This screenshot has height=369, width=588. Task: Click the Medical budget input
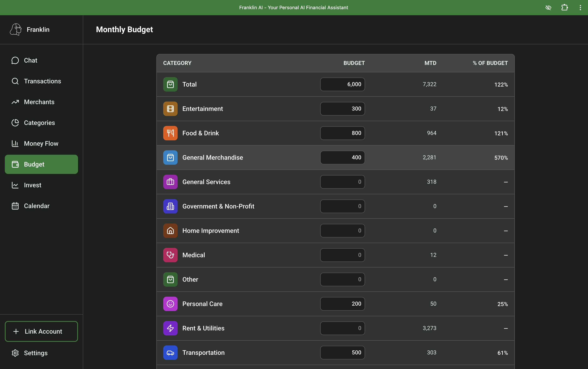click(x=342, y=255)
